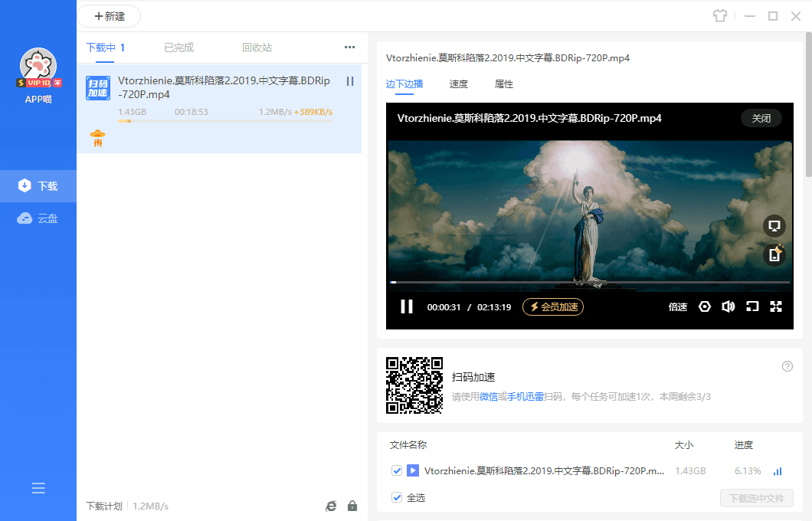Click the APP喵 username label
Viewport: 812px width, 521px height.
(x=38, y=100)
